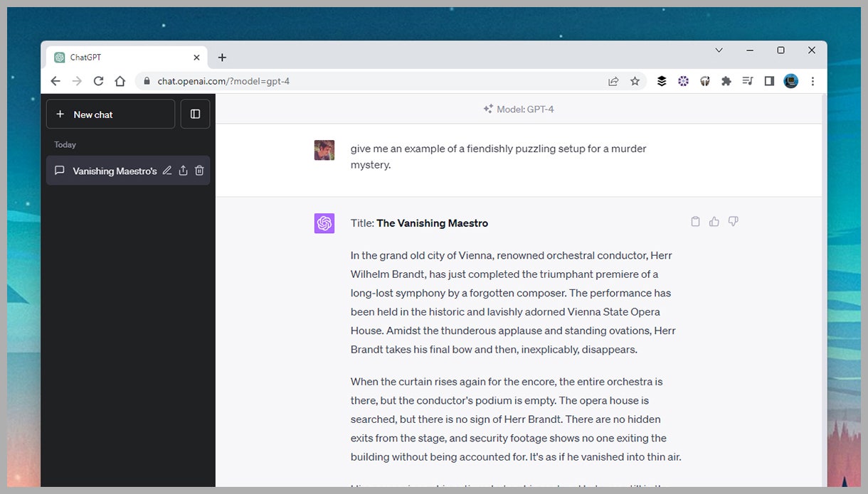Screen dimensions: 868x494
Task: Bookmark this page with the star icon
Action: [635, 81]
